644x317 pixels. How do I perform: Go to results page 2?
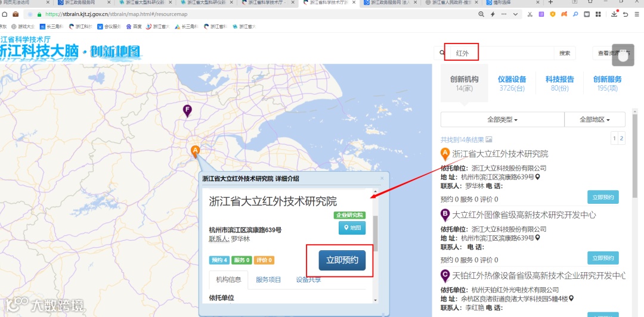coord(621,139)
